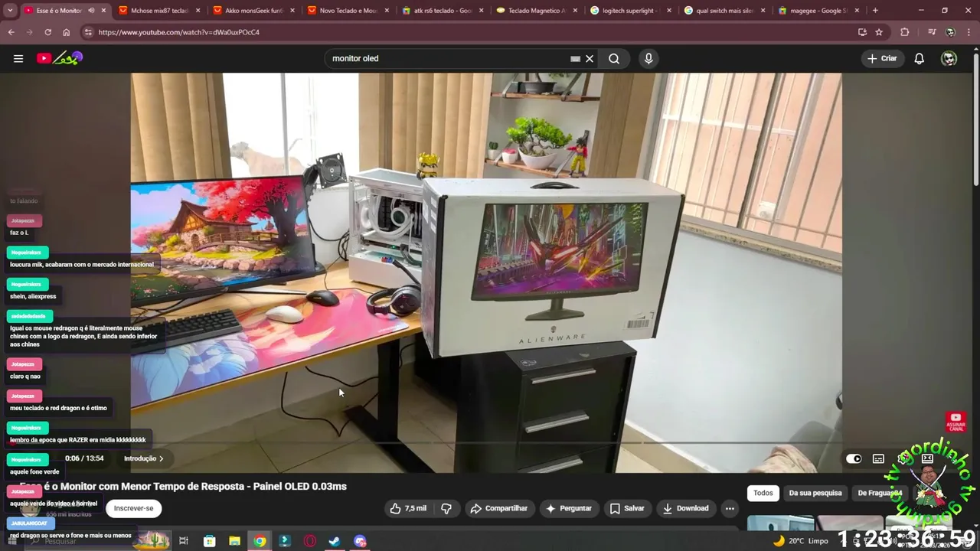Open the weather widget showing 20°C Limpo
This screenshot has height=551, width=980.
pos(801,541)
